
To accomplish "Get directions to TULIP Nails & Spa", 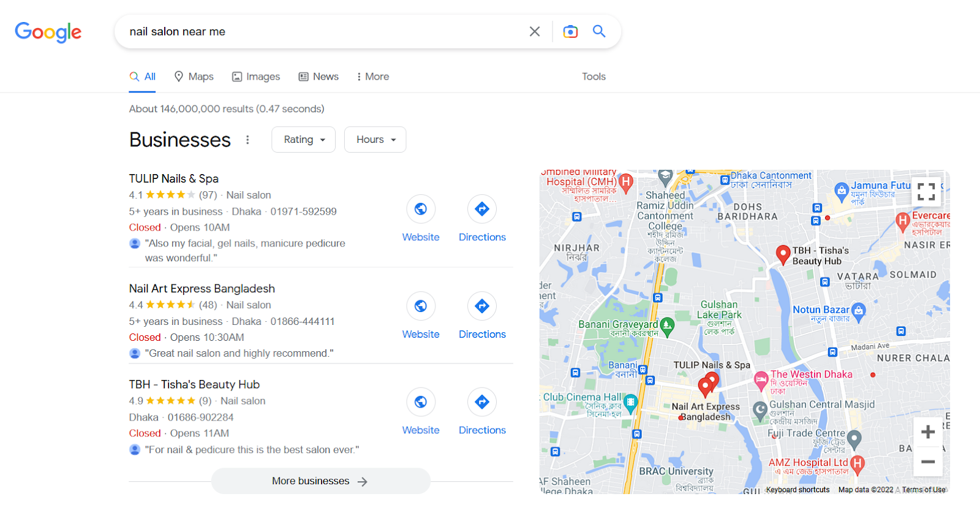I will (482, 209).
